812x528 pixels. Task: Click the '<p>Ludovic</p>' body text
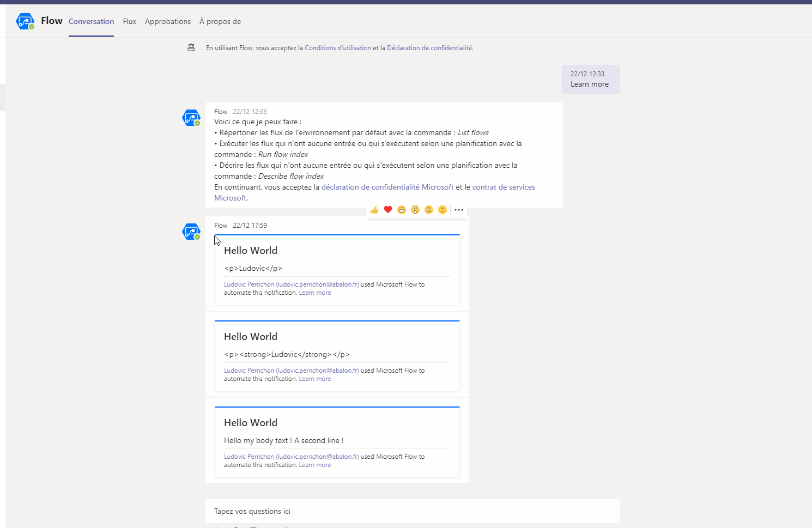pyautogui.click(x=253, y=268)
